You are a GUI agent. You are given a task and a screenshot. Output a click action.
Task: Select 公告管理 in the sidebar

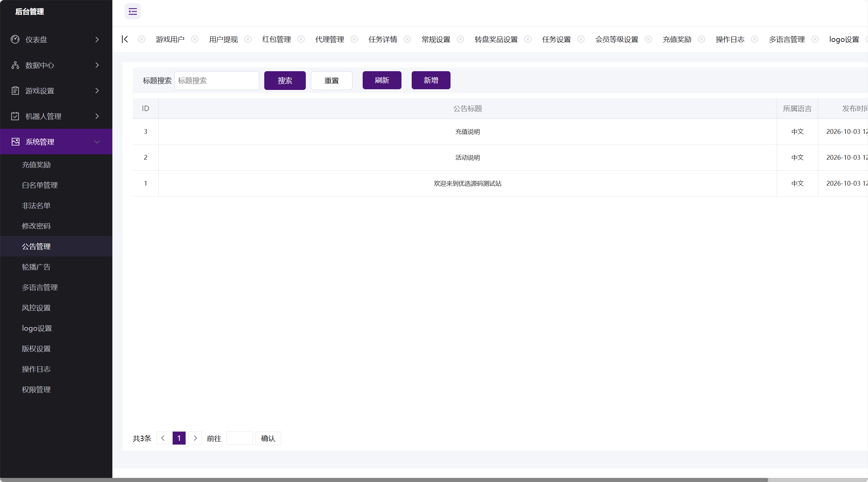pyautogui.click(x=56, y=246)
